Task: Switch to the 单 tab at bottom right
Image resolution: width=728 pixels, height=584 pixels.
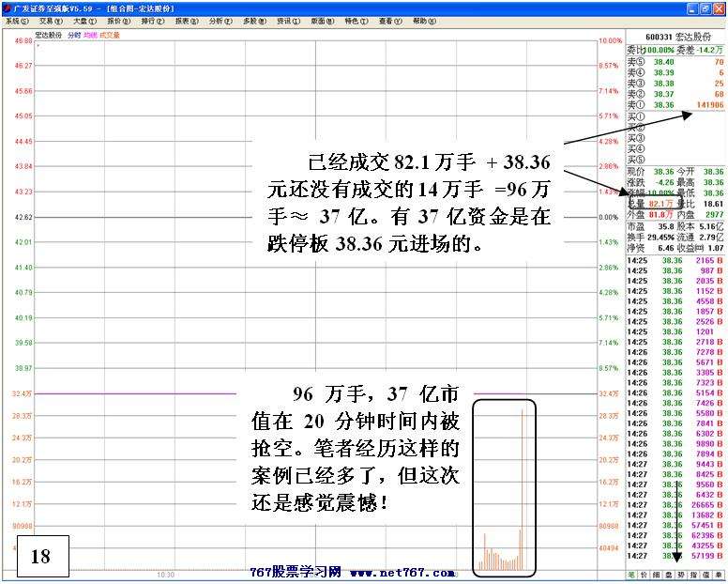Action: (718, 576)
